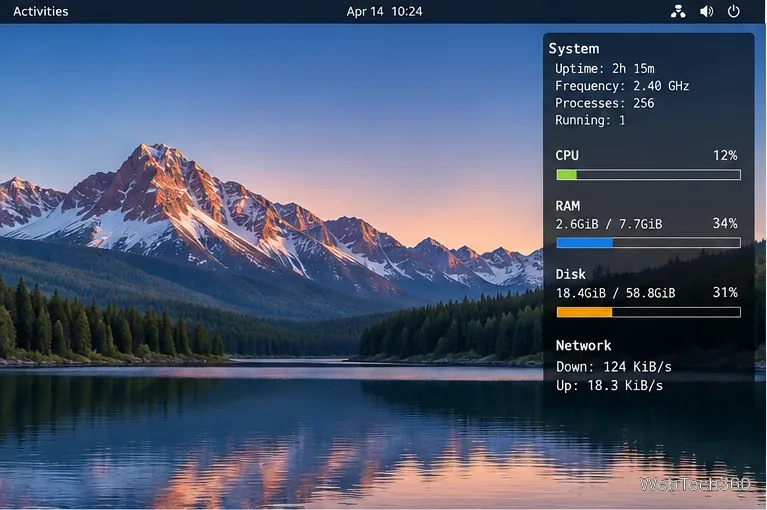Image resolution: width=767 pixels, height=510 pixels.
Task: Select the Up: 18.3 KiB/s line
Action: (x=609, y=386)
